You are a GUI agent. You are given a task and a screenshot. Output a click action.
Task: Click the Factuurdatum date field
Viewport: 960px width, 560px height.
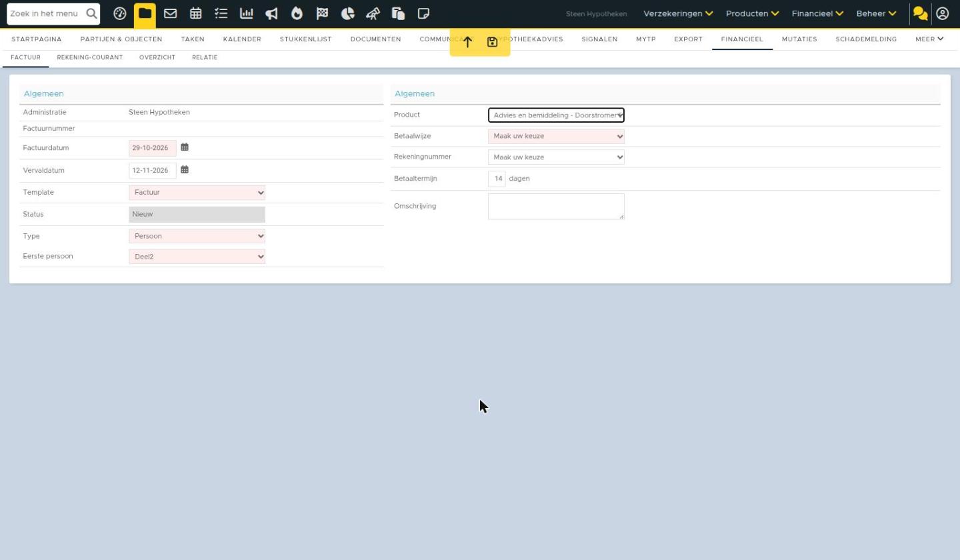[153, 148]
